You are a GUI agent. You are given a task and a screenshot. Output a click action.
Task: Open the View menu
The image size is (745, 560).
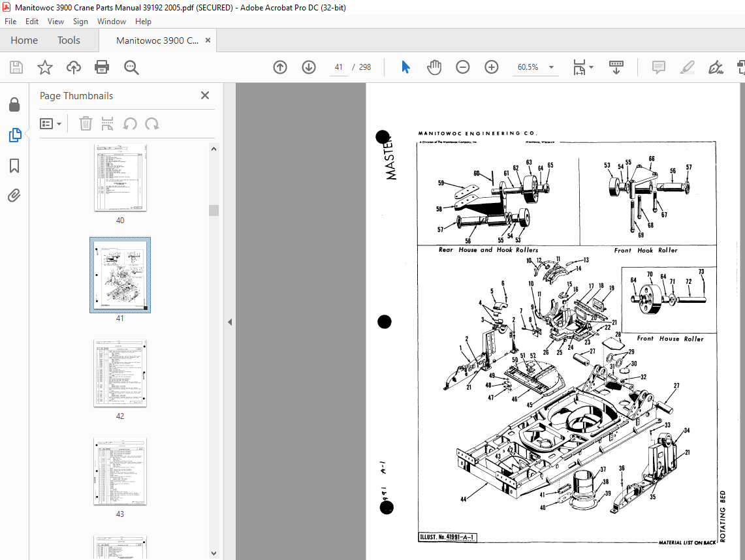pyautogui.click(x=55, y=22)
